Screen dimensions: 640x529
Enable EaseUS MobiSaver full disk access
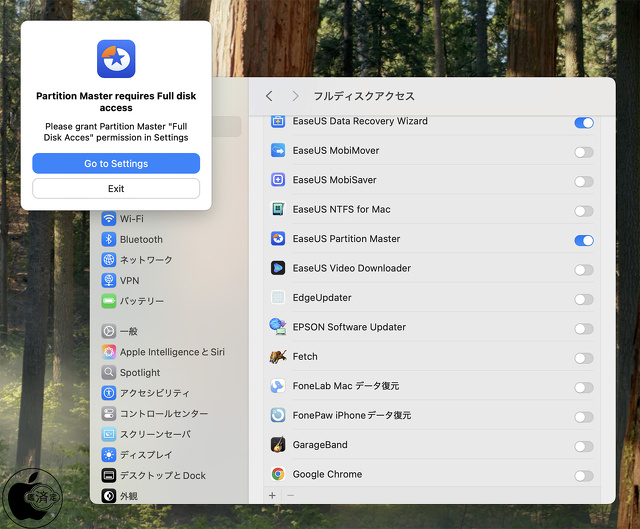(x=584, y=182)
